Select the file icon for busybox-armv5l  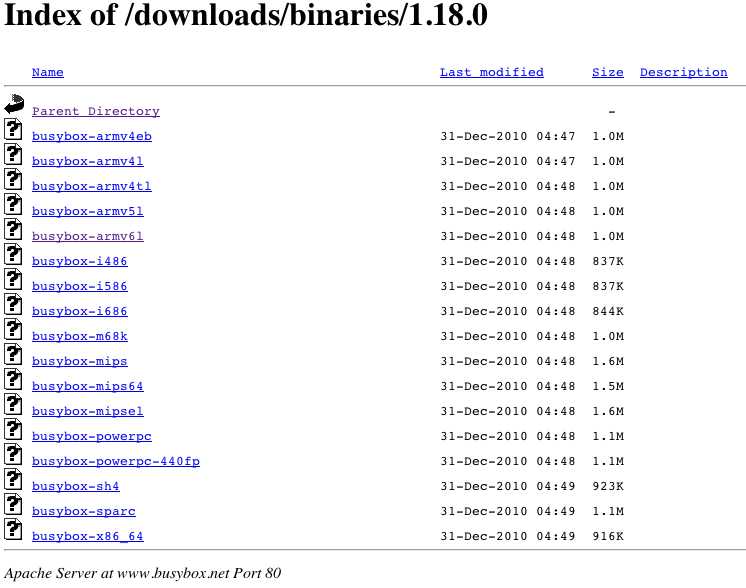[13, 204]
